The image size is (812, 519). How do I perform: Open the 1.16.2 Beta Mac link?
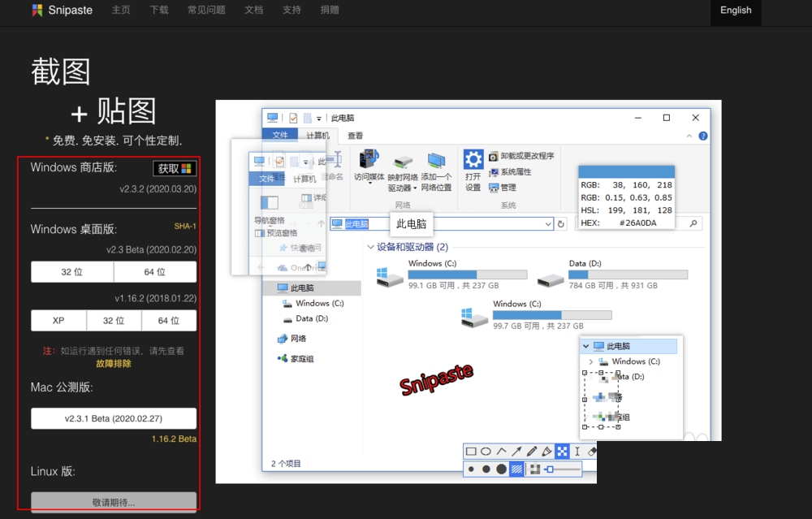pos(174,439)
